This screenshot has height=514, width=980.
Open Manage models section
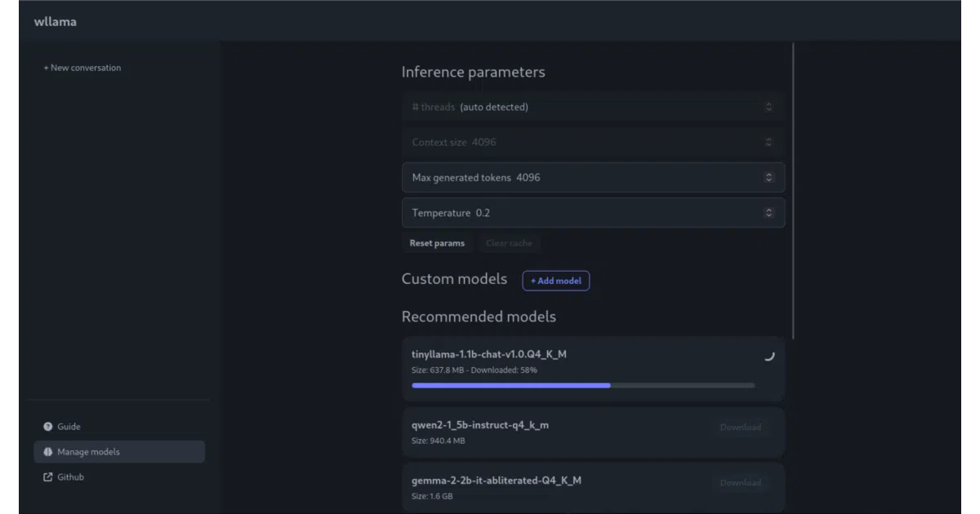(x=119, y=452)
